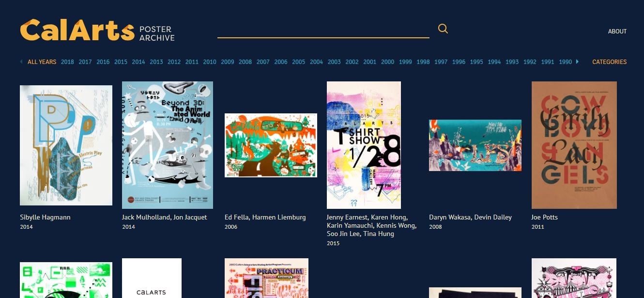Image resolution: width=644 pixels, height=298 pixels.
Task: Open the Daryn Wakasa, Devin Dailey poster
Action: [x=475, y=145]
